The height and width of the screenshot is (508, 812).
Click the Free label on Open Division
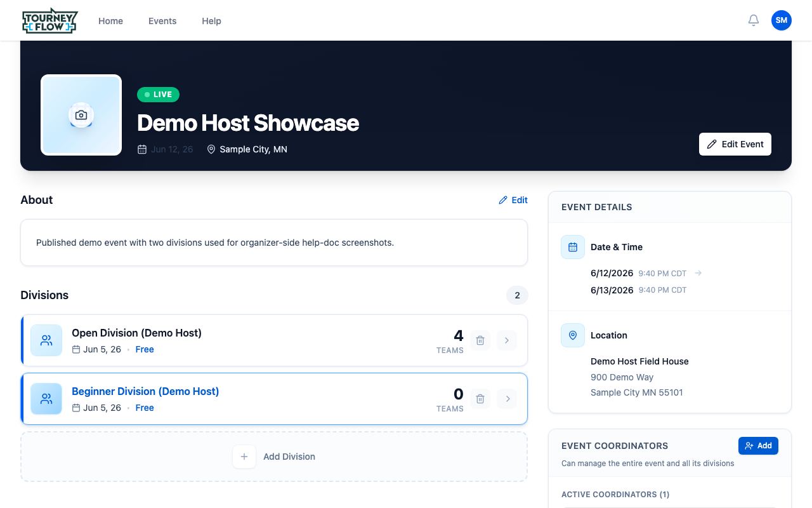click(145, 349)
